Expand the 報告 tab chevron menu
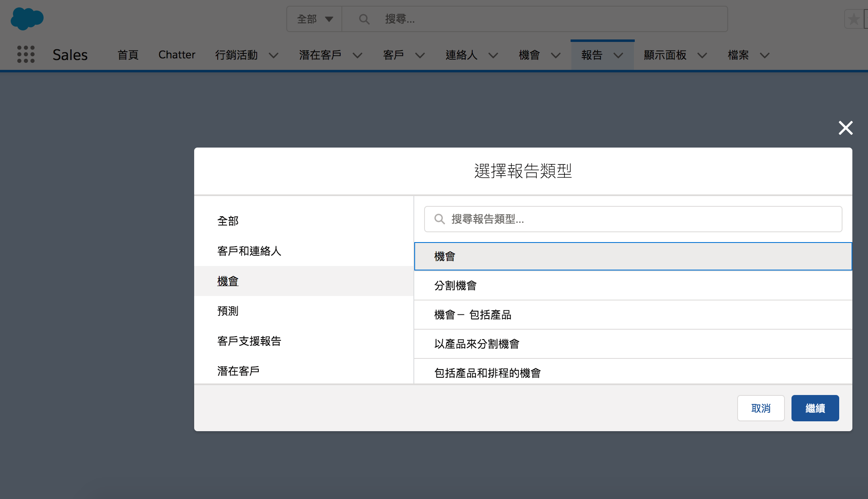This screenshot has height=499, width=868. (618, 55)
